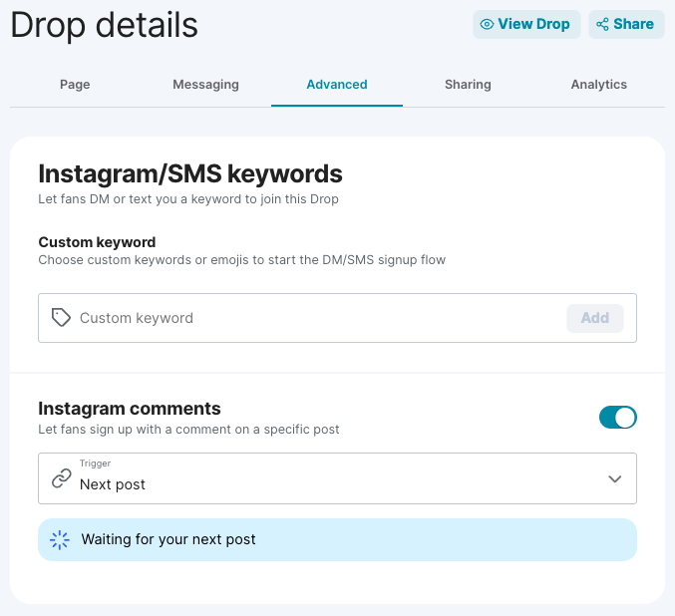The height and width of the screenshot is (616, 675).
Task: Click the loading spinner icon
Action: pos(60,539)
